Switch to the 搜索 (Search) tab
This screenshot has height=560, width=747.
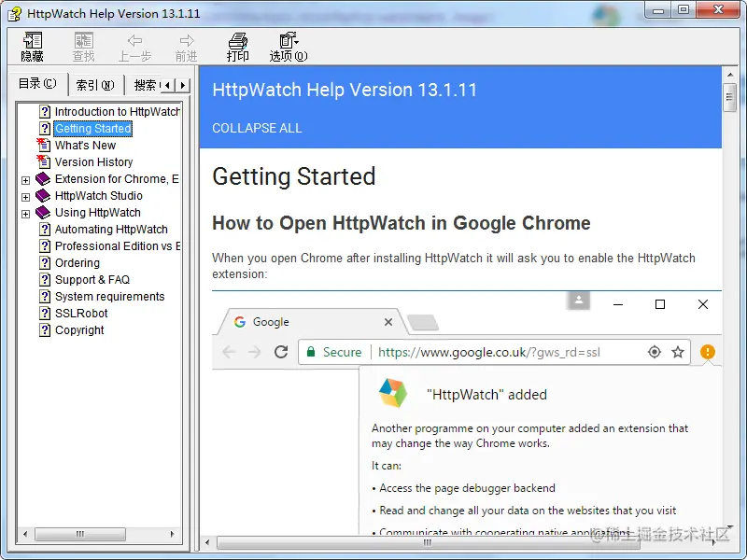(x=145, y=85)
